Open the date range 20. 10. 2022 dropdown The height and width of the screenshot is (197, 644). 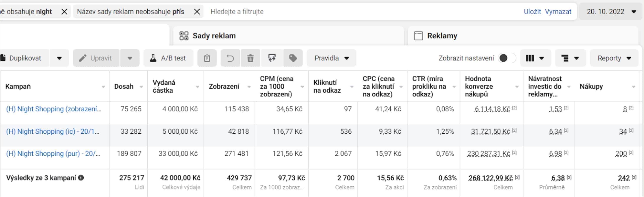pyautogui.click(x=611, y=11)
